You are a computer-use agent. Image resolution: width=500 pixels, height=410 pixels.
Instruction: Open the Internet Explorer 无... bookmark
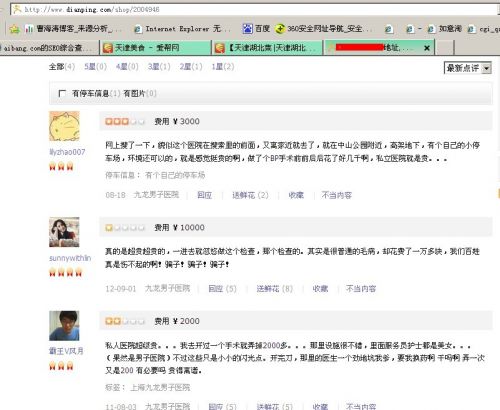182,29
